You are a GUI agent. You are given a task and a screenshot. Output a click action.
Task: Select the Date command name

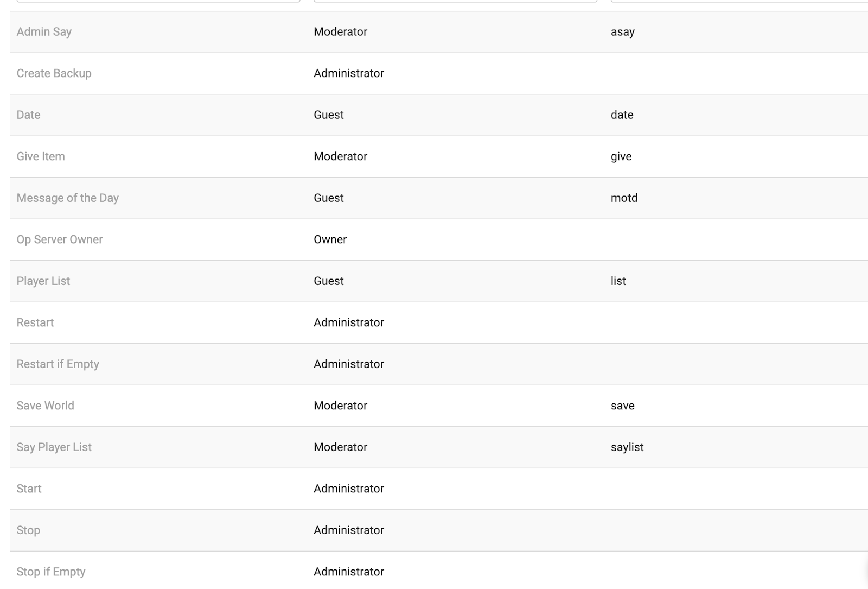tap(28, 115)
